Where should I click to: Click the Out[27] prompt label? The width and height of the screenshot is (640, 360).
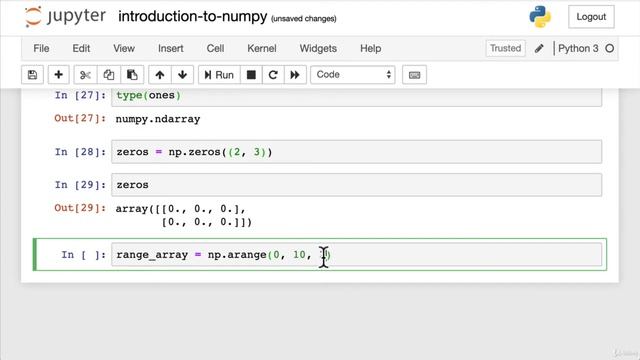click(80, 118)
